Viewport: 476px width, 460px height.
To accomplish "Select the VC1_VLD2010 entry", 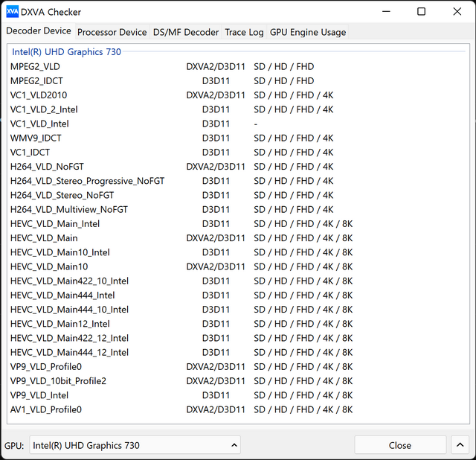I will point(238,95).
